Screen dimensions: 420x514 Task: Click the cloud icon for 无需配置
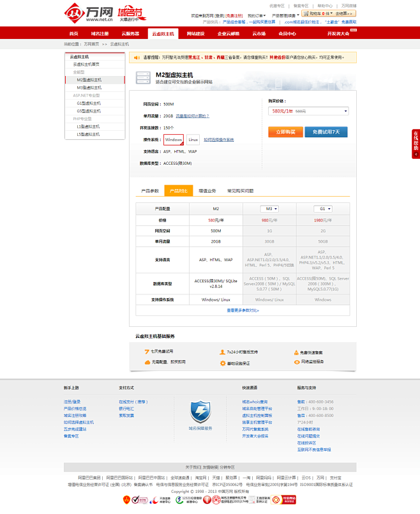[x=147, y=362]
